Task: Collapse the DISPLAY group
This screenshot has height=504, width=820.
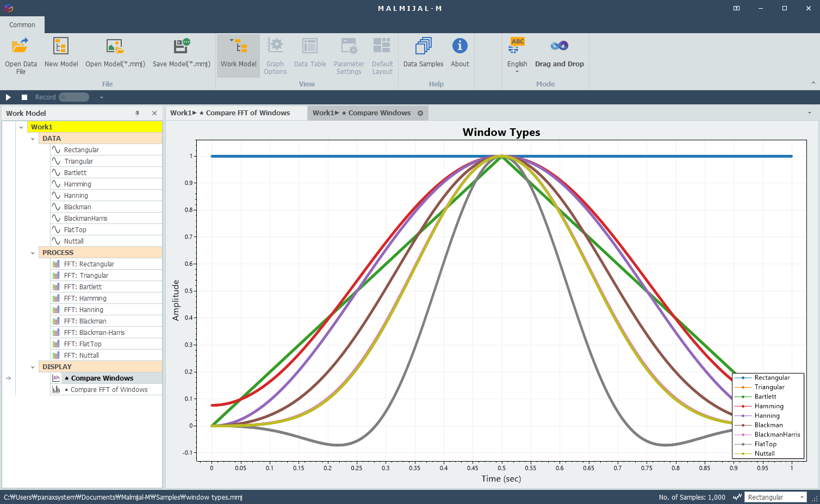Action: (33, 367)
